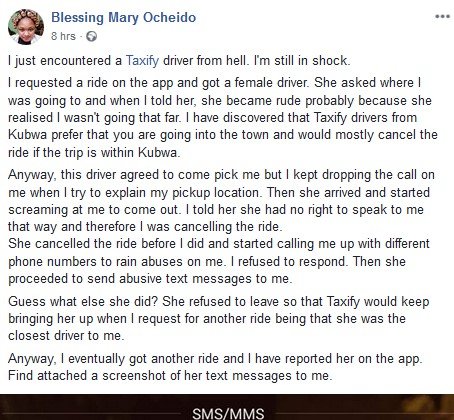Select the paragraph starting "Guess what else she did?"
Viewport: 454px width, 420px height.
coord(219,318)
